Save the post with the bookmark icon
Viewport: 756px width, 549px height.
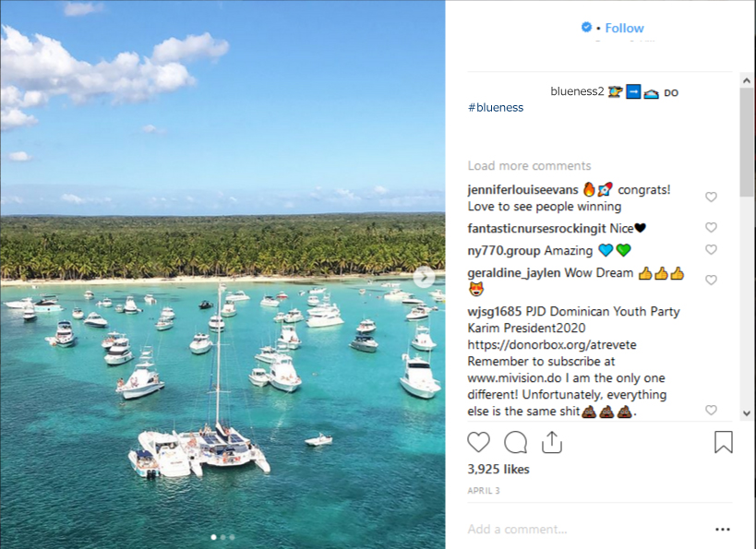pyautogui.click(x=724, y=442)
